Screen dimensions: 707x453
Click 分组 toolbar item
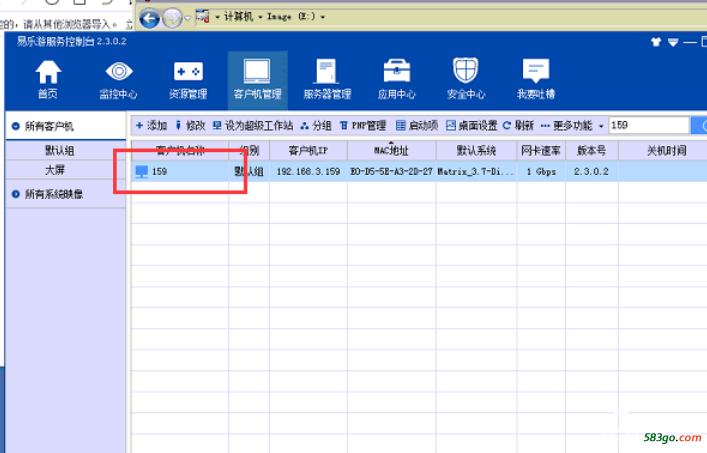pyautogui.click(x=316, y=125)
